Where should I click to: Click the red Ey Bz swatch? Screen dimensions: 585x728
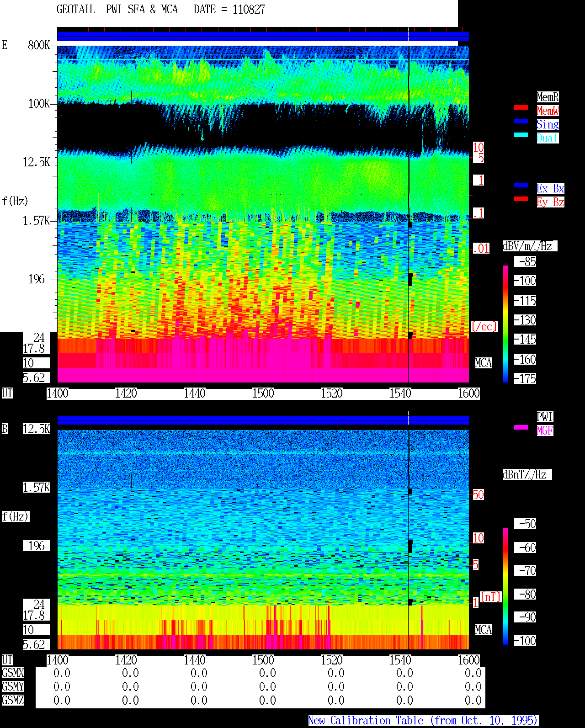pos(521,199)
